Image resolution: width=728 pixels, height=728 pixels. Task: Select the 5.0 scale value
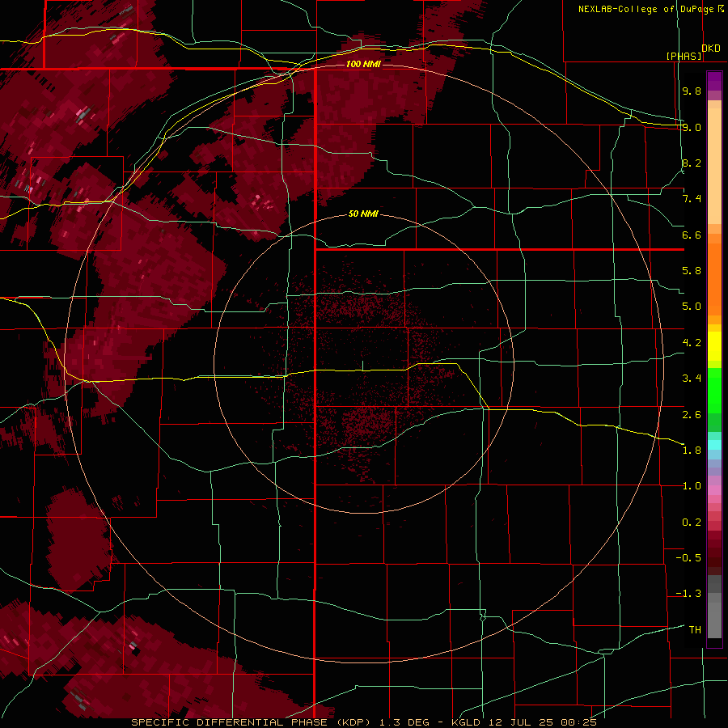point(692,307)
